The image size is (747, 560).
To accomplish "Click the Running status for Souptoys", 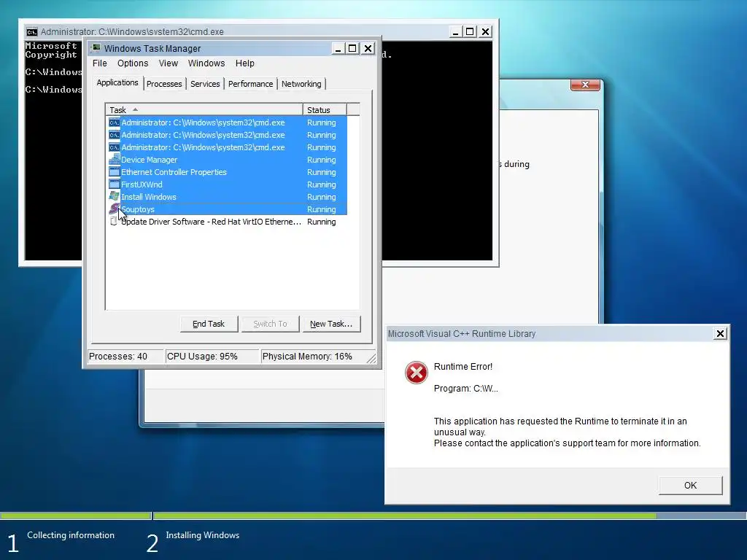I will (322, 209).
